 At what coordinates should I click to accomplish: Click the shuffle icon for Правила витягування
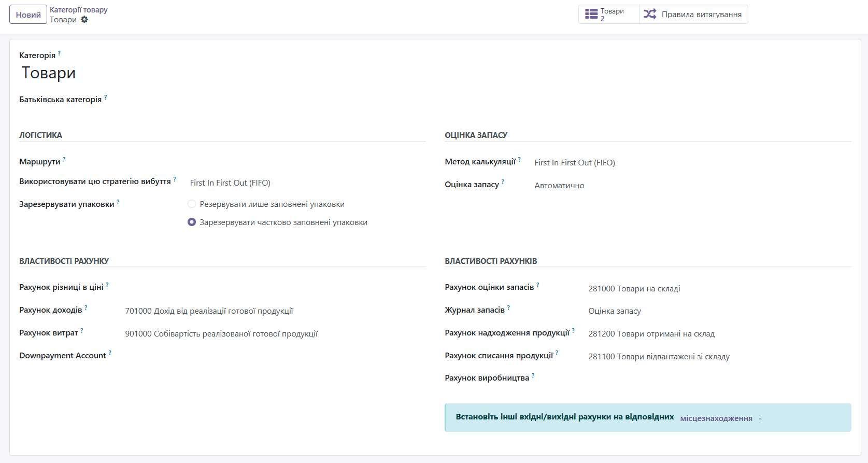click(650, 14)
